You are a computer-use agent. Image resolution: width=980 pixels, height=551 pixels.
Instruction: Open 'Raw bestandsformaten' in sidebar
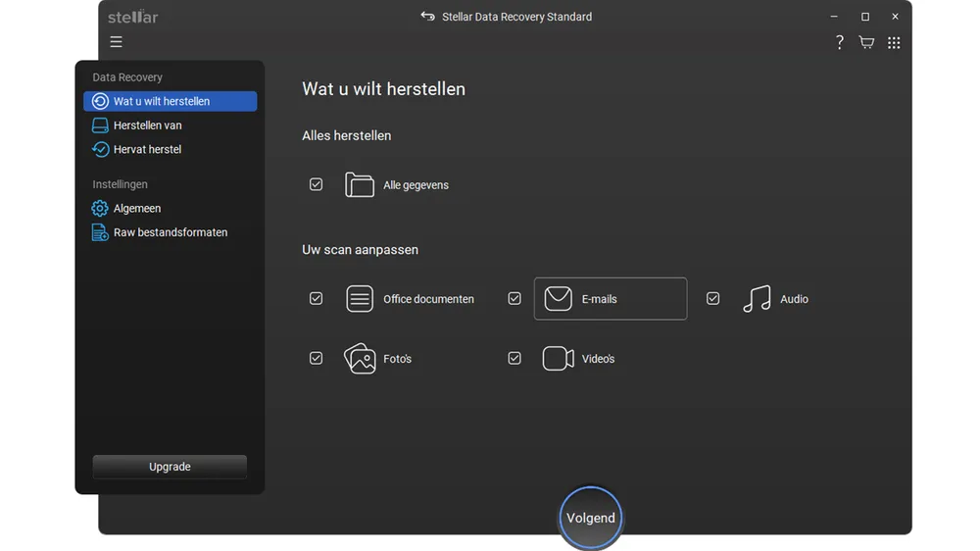tap(170, 232)
